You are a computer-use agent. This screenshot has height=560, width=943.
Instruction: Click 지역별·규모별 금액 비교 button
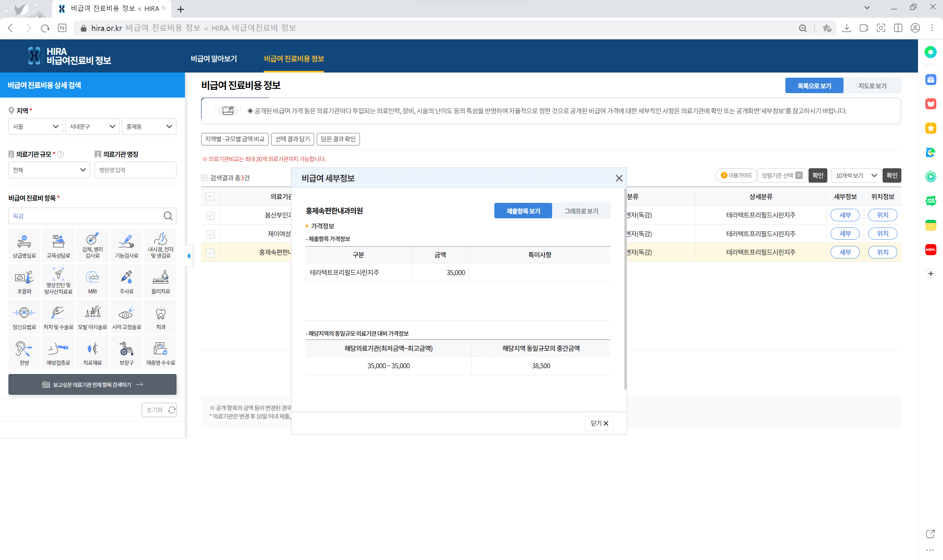tap(234, 139)
